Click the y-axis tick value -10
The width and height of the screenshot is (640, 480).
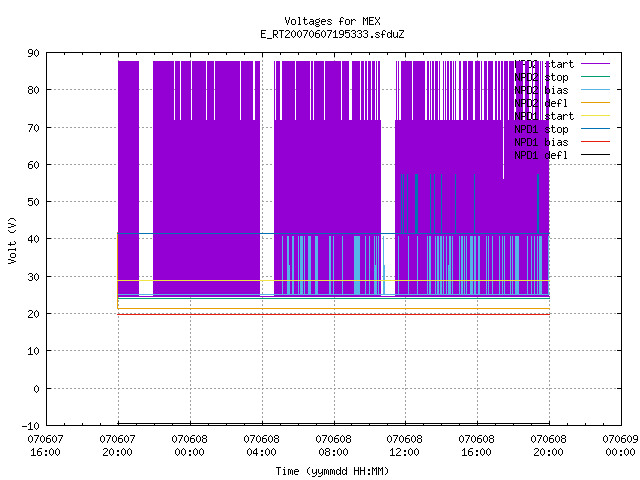coord(31,426)
